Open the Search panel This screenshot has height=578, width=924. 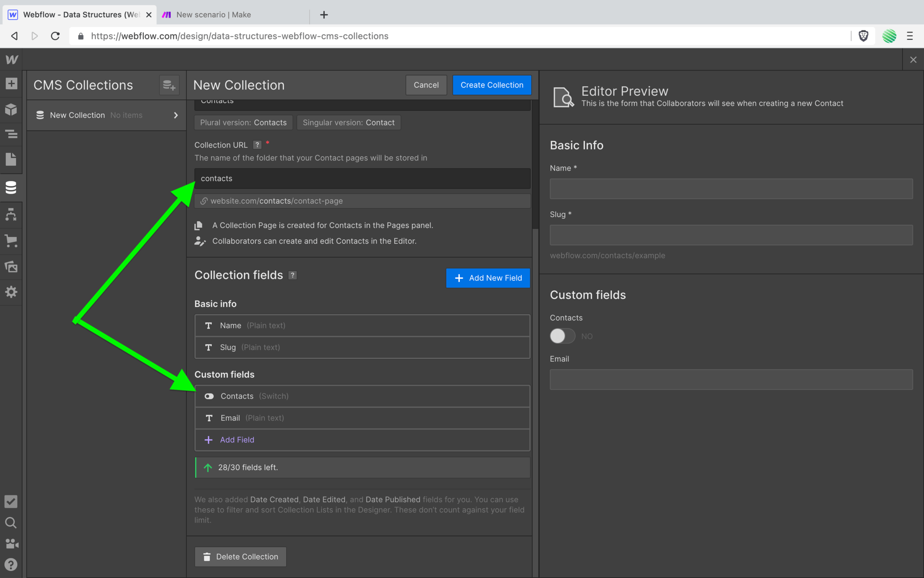pyautogui.click(x=11, y=523)
